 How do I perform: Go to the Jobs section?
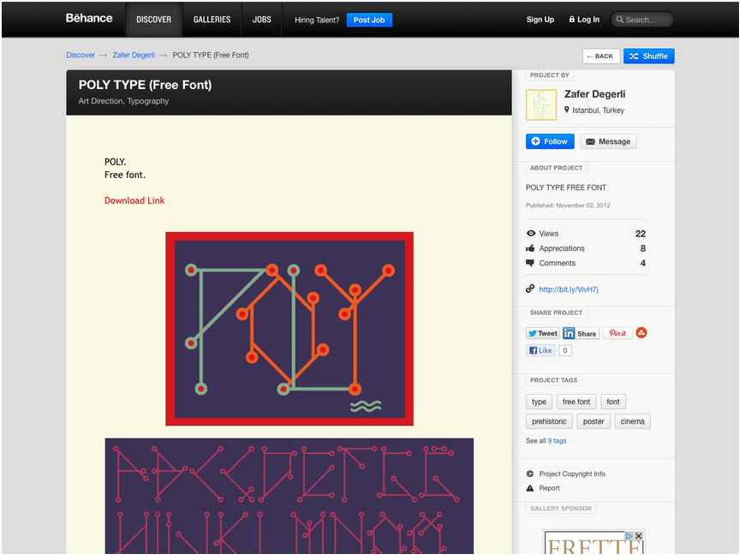261,20
